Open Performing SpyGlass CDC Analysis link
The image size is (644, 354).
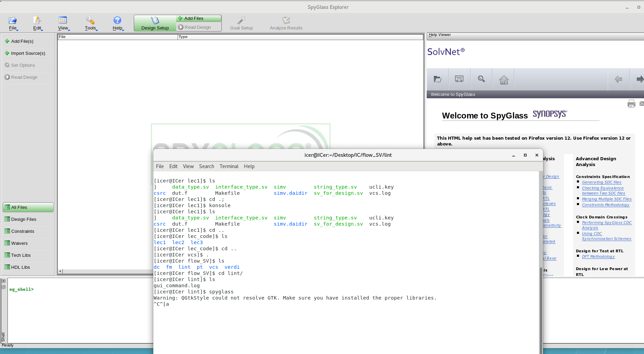coord(607,225)
